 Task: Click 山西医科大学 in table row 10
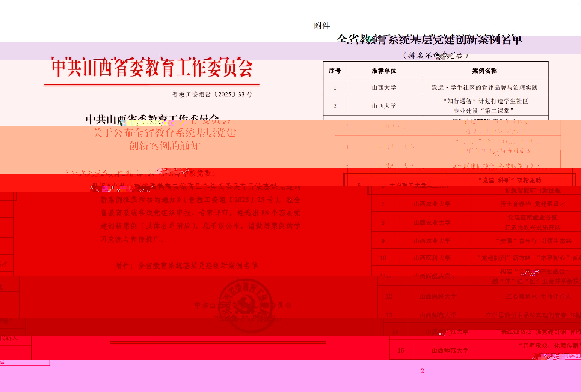coord(432,258)
